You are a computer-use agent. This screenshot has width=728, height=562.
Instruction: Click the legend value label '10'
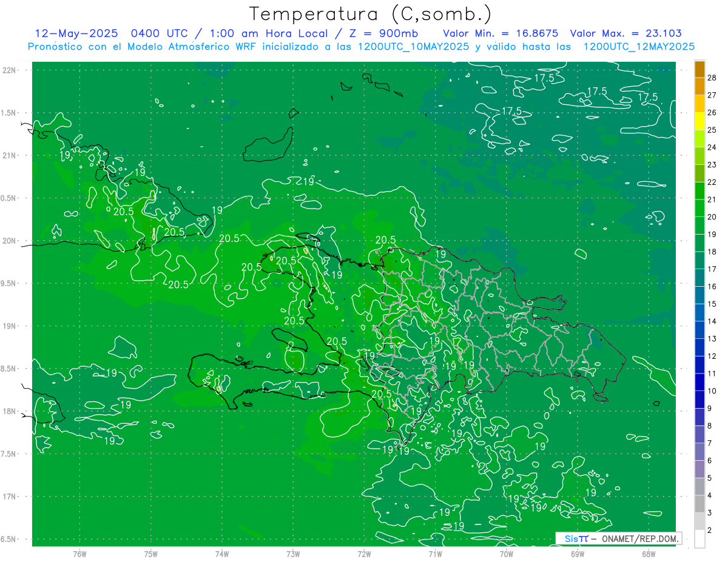point(712,391)
